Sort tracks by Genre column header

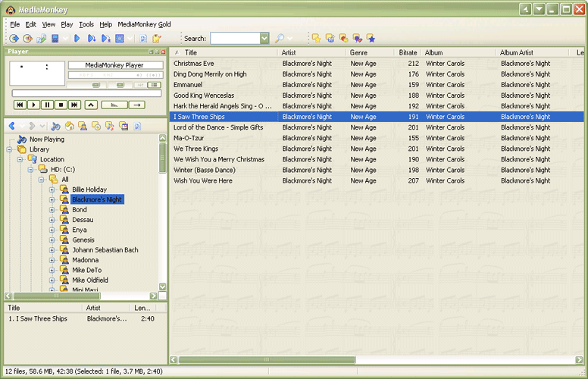[369, 52]
